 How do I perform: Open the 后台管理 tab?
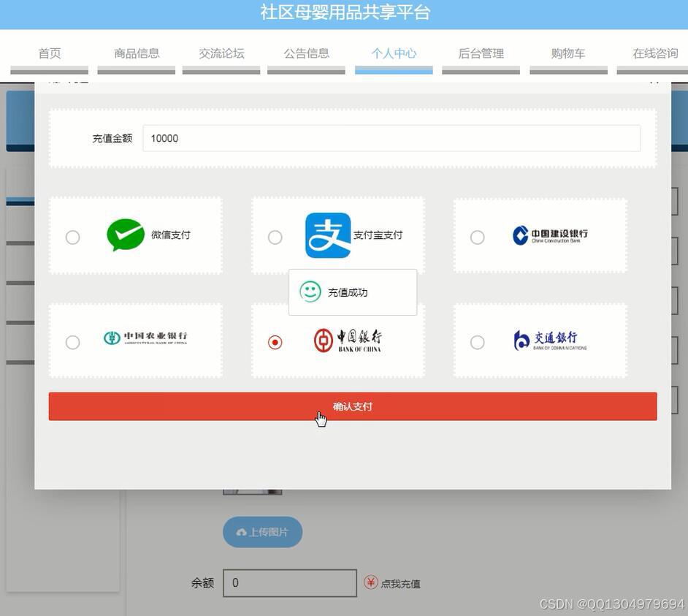coord(481,53)
